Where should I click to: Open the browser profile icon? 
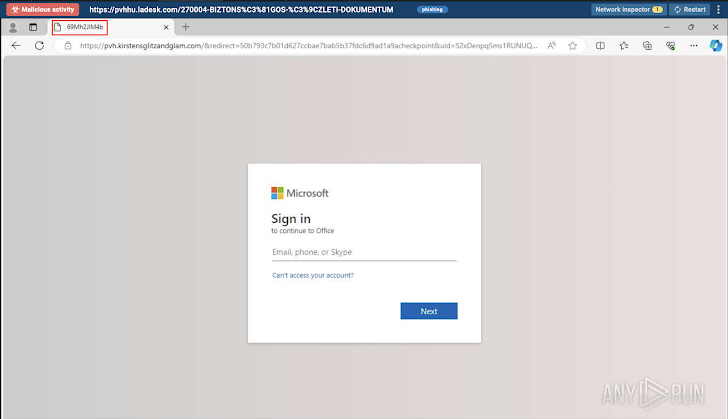point(13,27)
